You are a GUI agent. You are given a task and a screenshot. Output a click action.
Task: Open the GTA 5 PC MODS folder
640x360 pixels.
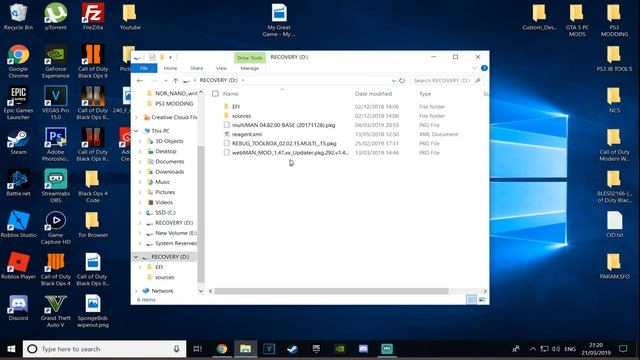[x=577, y=20]
